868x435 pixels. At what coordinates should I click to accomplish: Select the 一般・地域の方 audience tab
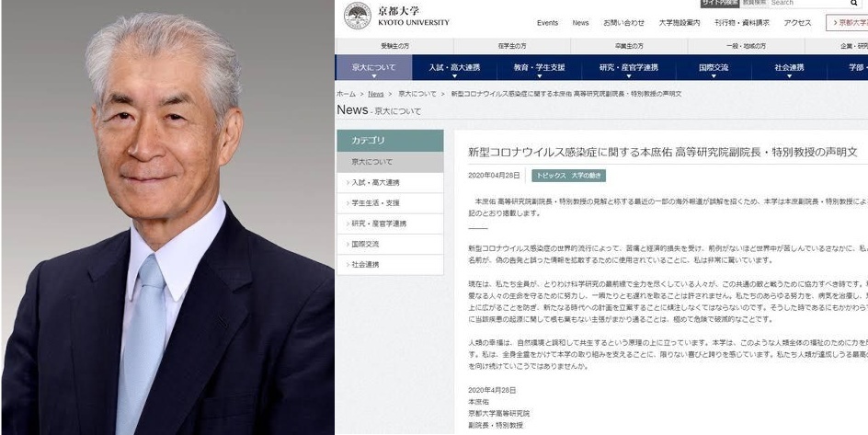[747, 47]
